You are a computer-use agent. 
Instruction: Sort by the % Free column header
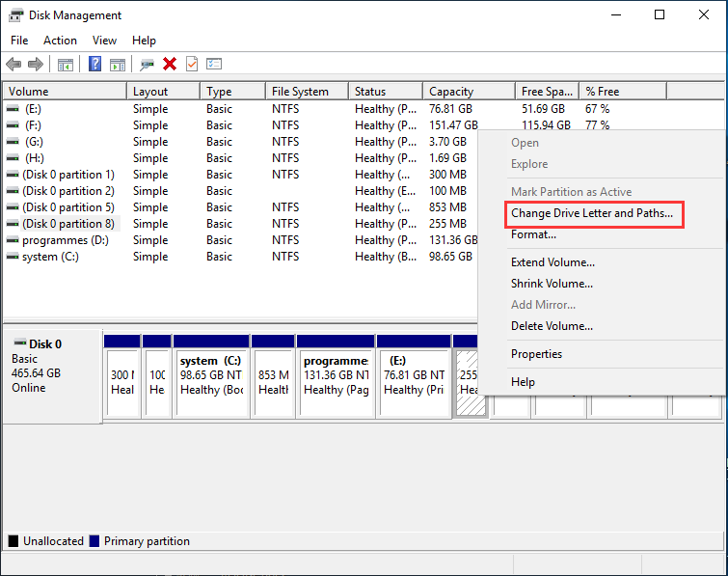click(623, 91)
